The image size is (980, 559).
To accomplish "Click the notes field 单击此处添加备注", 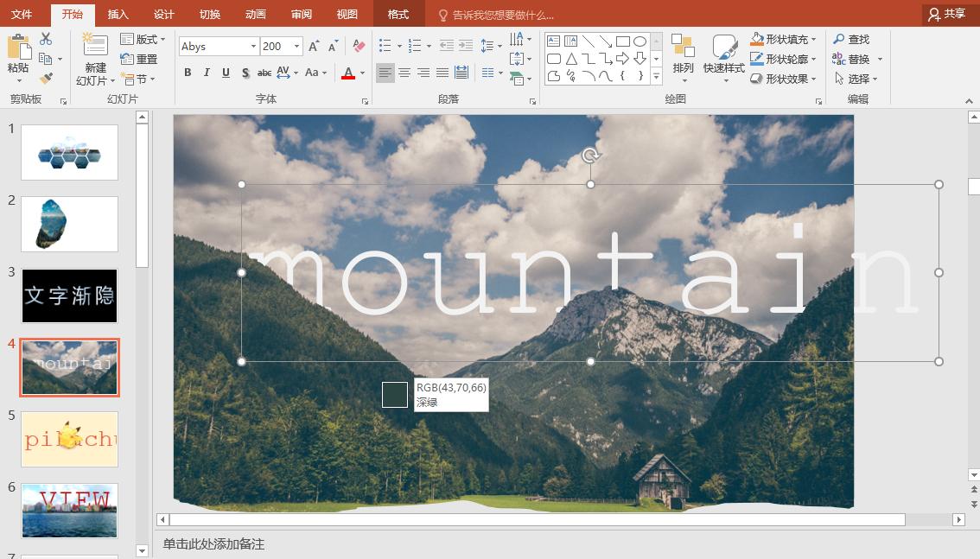I will [213, 544].
